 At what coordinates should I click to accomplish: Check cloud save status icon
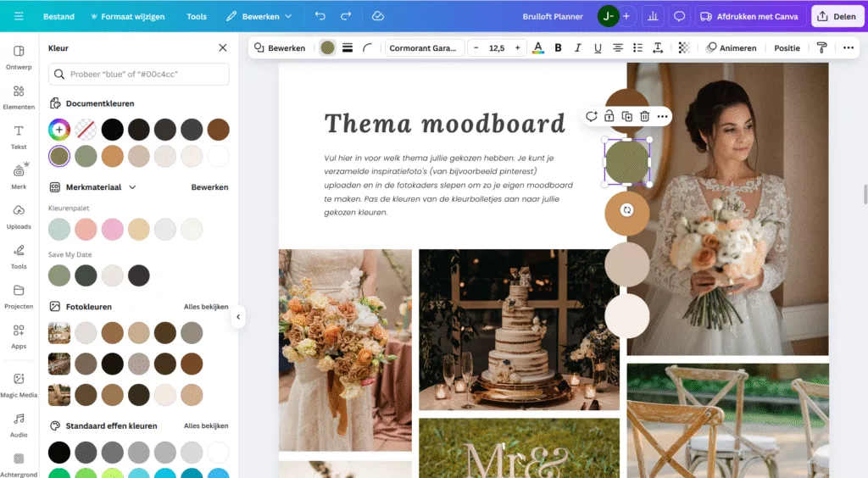pyautogui.click(x=378, y=16)
